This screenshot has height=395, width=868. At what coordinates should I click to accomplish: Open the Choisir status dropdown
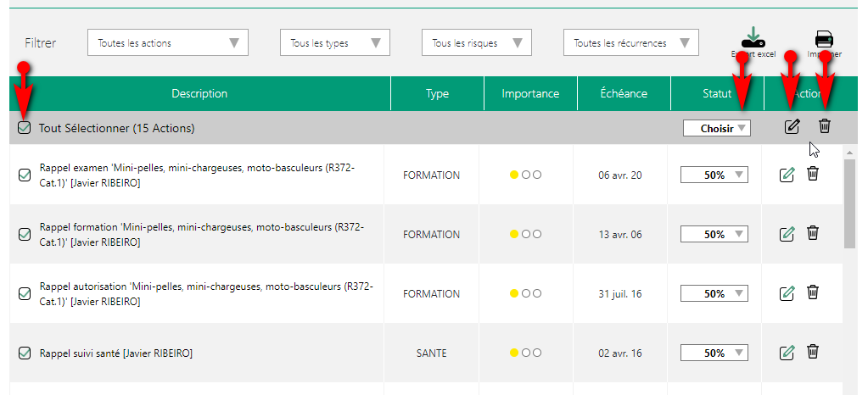point(716,129)
